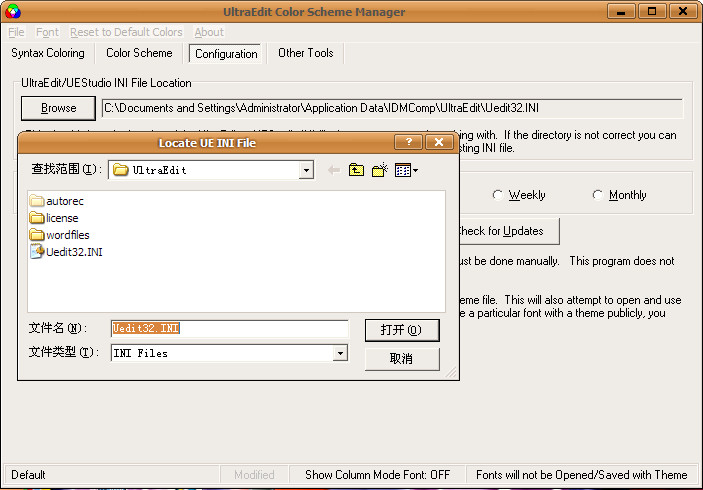
Task: Open the Font menu
Action: tap(47, 32)
